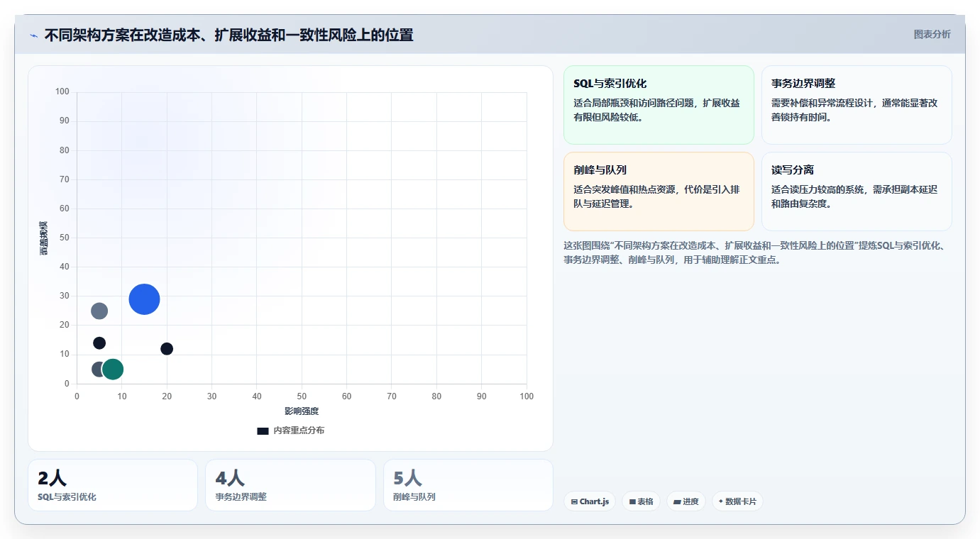Click the lightning icon beside the page title
This screenshot has height=539, width=980.
point(33,35)
